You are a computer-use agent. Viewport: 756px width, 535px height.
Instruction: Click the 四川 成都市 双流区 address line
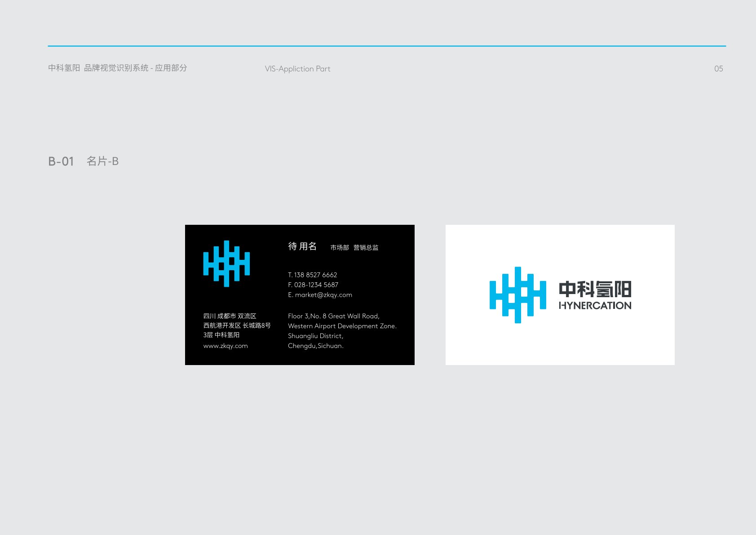click(x=230, y=317)
